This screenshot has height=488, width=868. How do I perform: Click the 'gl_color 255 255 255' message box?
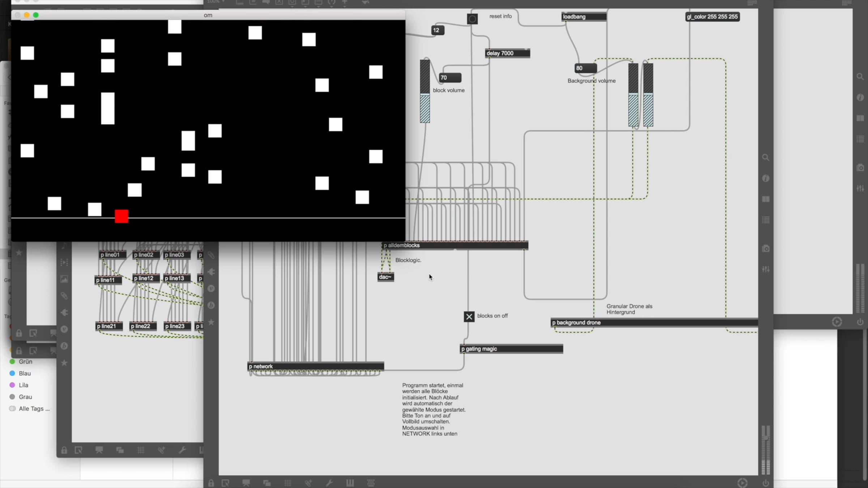click(x=712, y=17)
